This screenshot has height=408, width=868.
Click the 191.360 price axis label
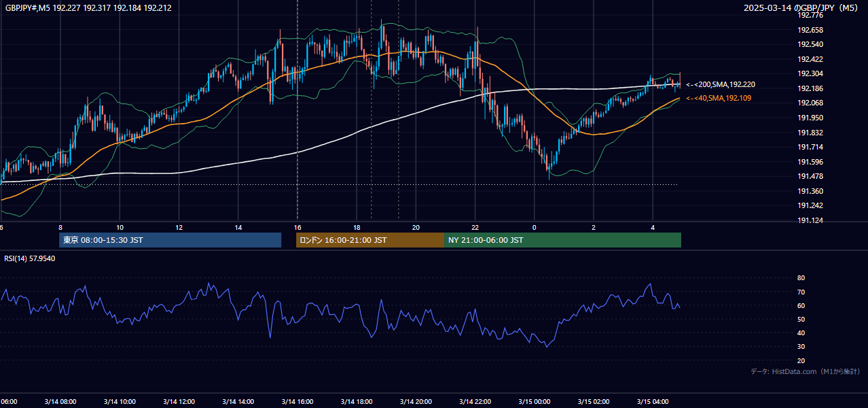(x=810, y=191)
